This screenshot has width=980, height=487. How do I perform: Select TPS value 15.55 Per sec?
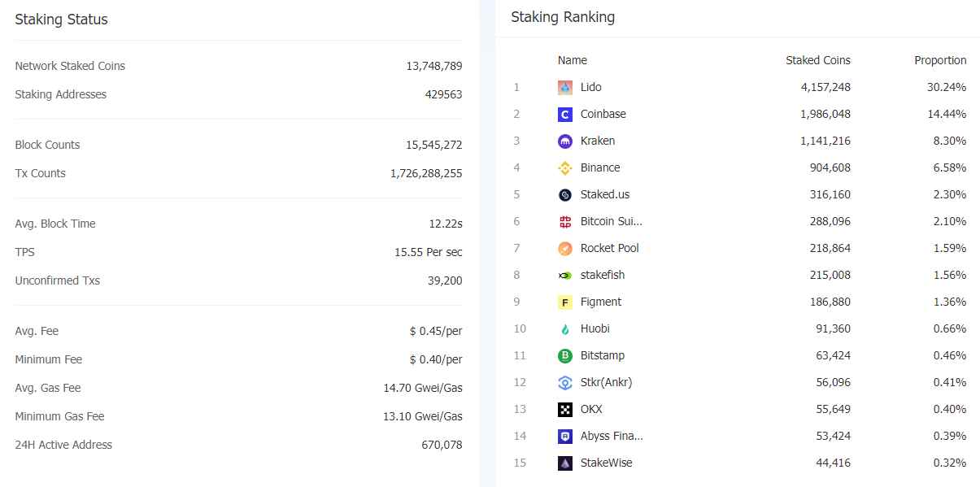tap(429, 252)
